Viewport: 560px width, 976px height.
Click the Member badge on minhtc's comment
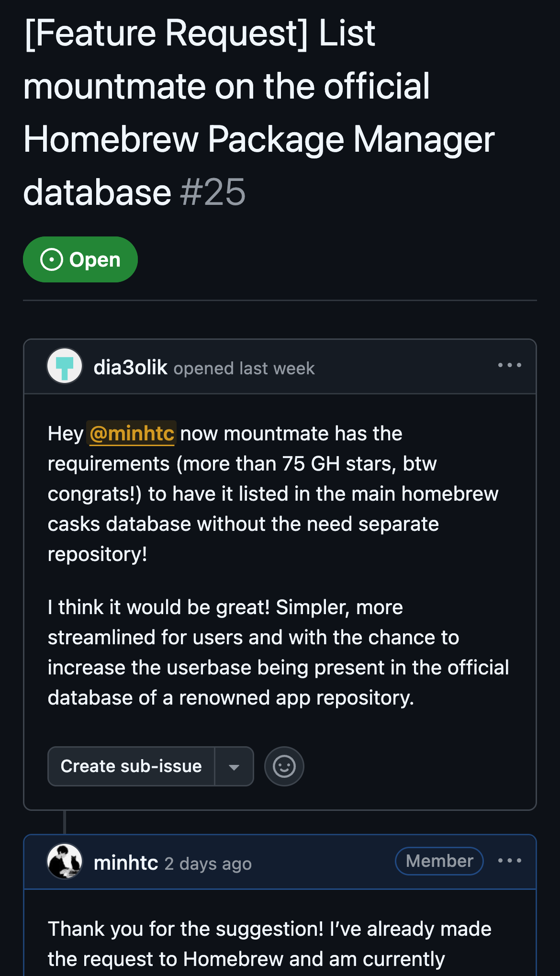pyautogui.click(x=439, y=861)
